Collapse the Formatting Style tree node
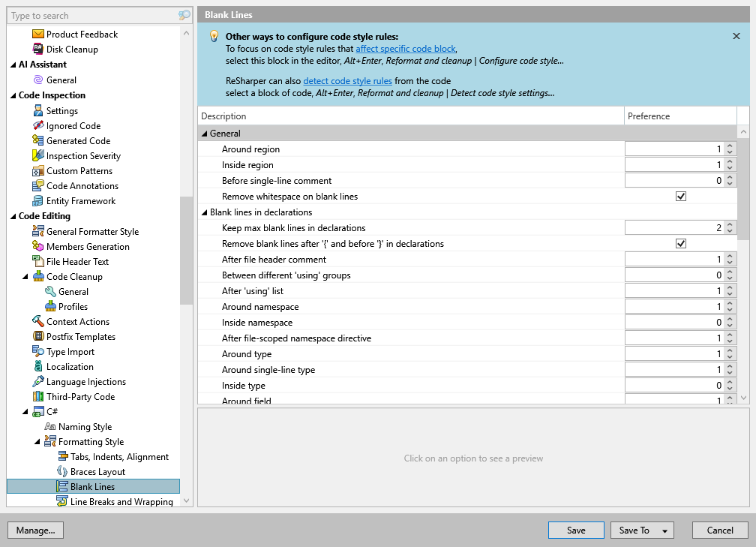The image size is (756, 547). pyautogui.click(x=37, y=442)
